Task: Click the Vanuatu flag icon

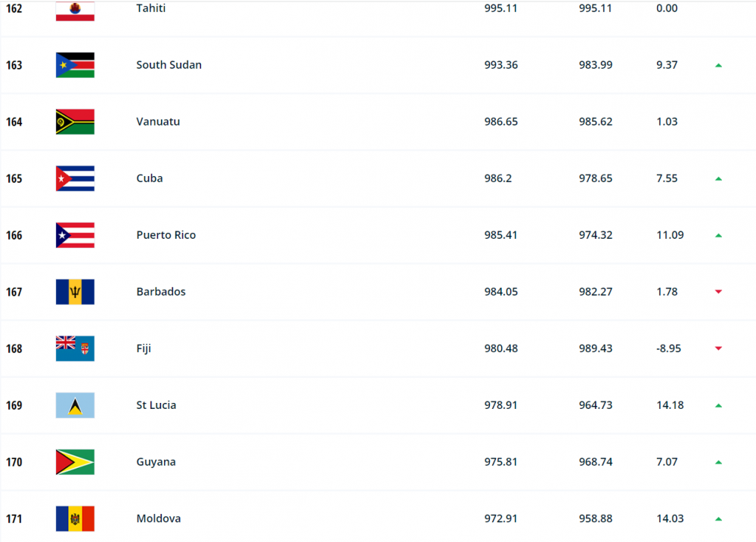Action: 75,122
